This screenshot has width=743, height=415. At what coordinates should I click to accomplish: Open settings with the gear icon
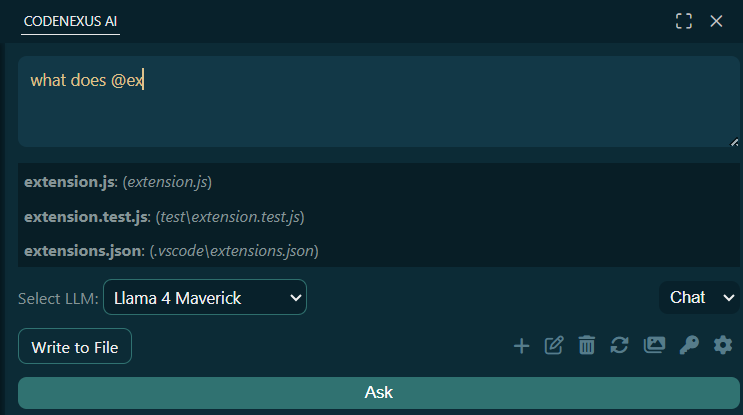[x=722, y=346]
